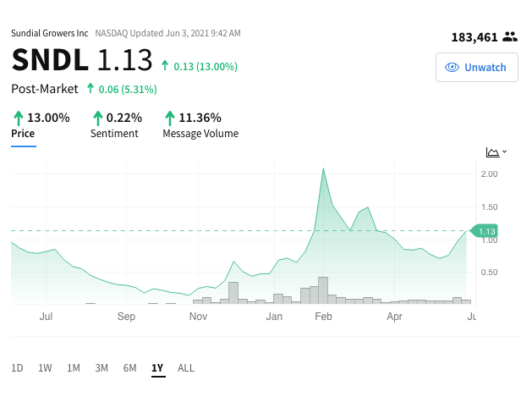This screenshot has width=532, height=397.
Task: Click the 183,461 watchers count
Action: 474,37
